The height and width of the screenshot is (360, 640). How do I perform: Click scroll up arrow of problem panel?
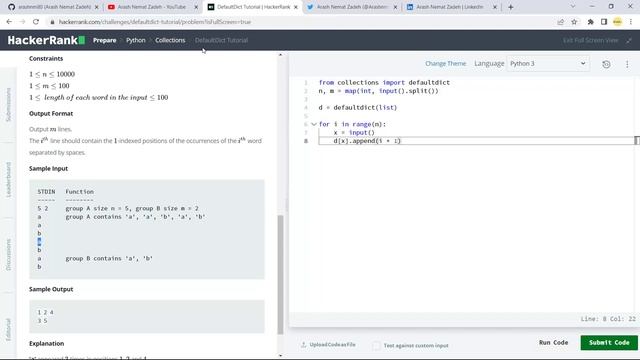tap(280, 55)
